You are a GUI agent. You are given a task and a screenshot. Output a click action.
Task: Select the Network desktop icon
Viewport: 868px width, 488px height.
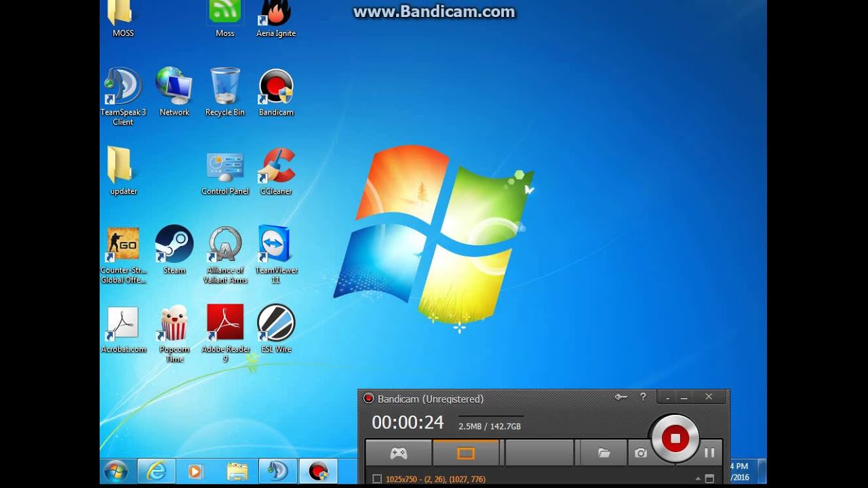coord(174,91)
